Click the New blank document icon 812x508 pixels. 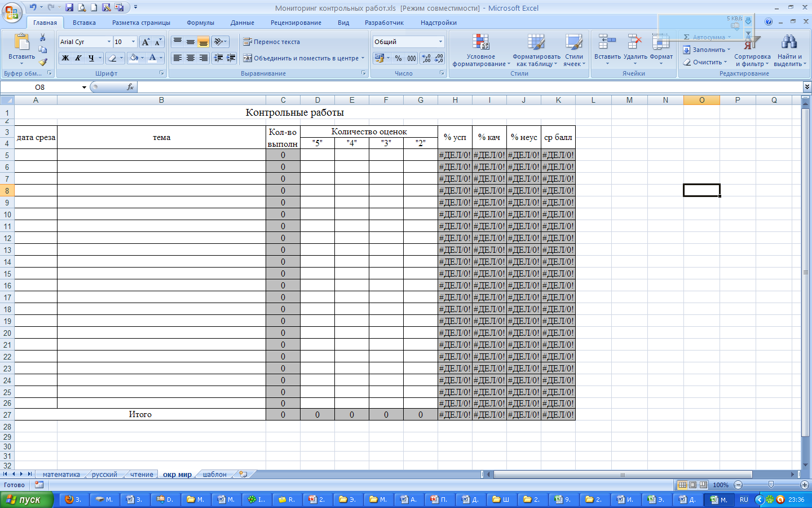(94, 7)
